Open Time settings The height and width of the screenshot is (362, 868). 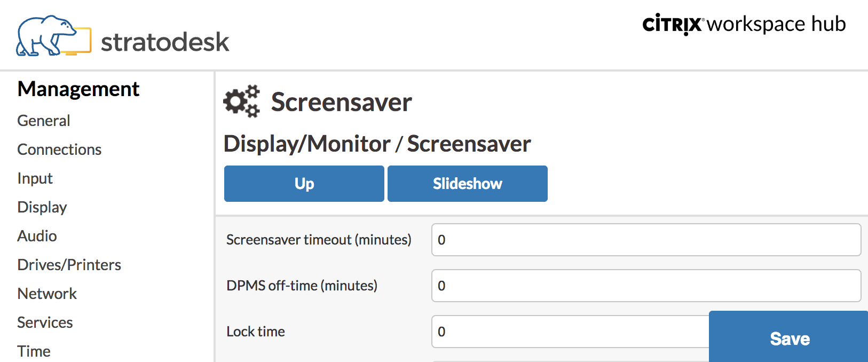click(34, 351)
